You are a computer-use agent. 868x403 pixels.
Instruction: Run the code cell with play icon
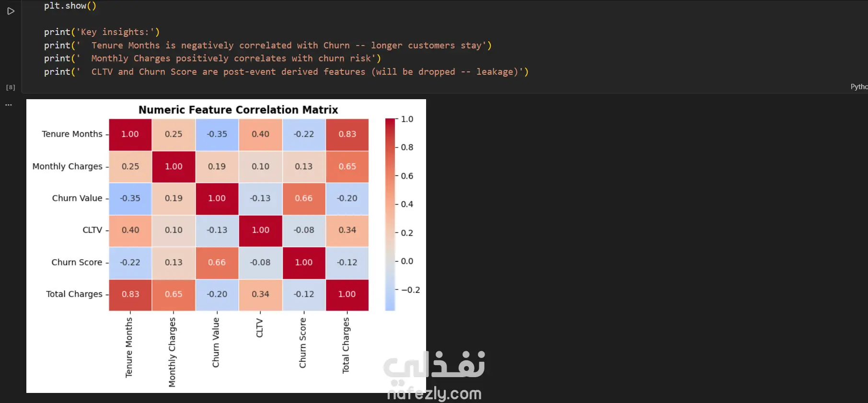[11, 11]
